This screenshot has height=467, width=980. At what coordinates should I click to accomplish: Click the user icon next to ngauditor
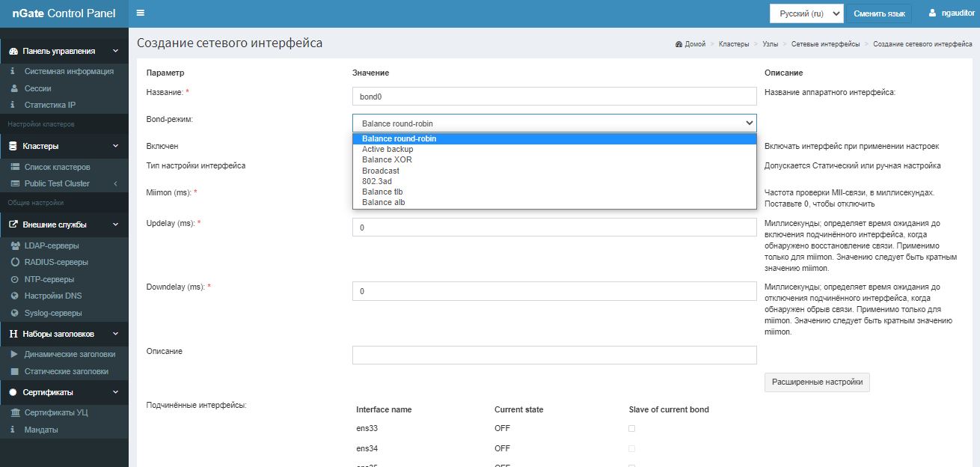click(x=932, y=13)
